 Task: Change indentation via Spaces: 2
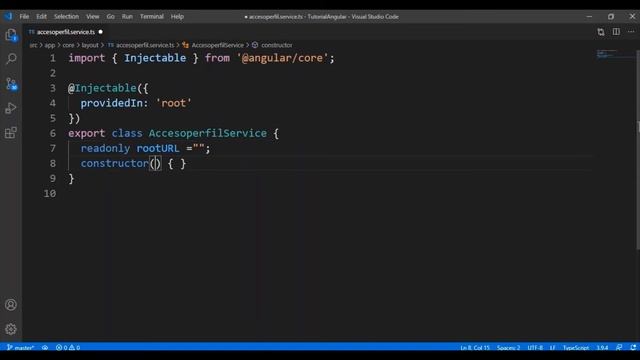point(509,348)
